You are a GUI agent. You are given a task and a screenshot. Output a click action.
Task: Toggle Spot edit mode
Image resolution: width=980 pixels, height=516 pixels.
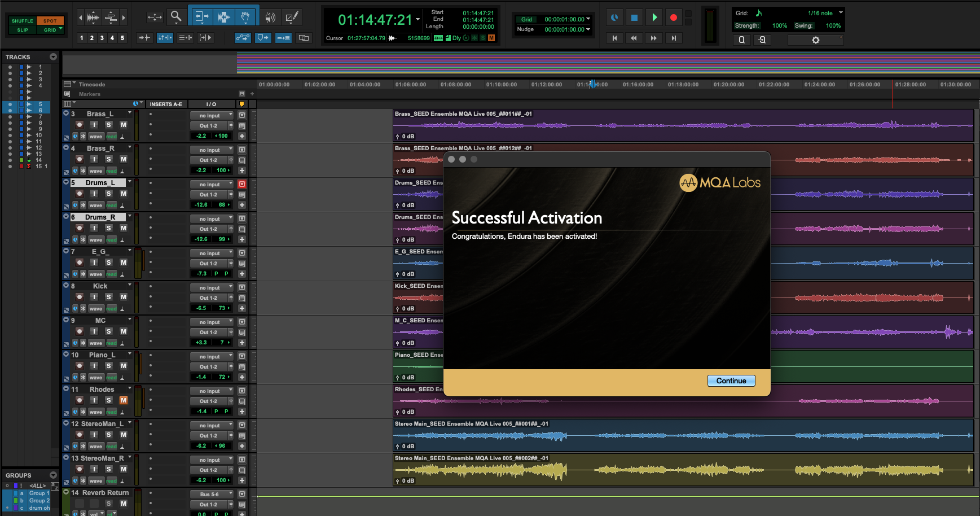pos(50,21)
